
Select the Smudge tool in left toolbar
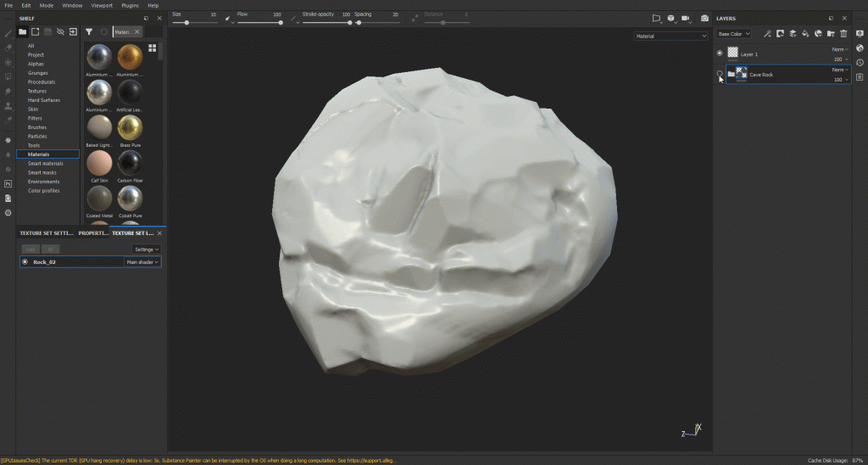click(x=8, y=92)
